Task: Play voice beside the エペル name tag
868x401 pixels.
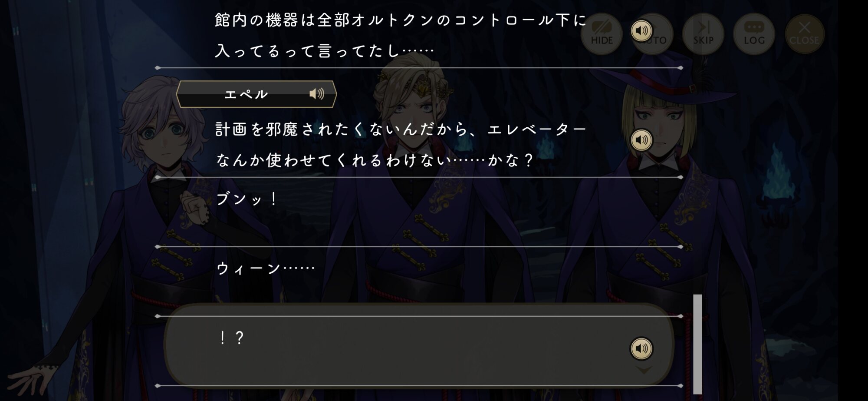Action: click(317, 94)
